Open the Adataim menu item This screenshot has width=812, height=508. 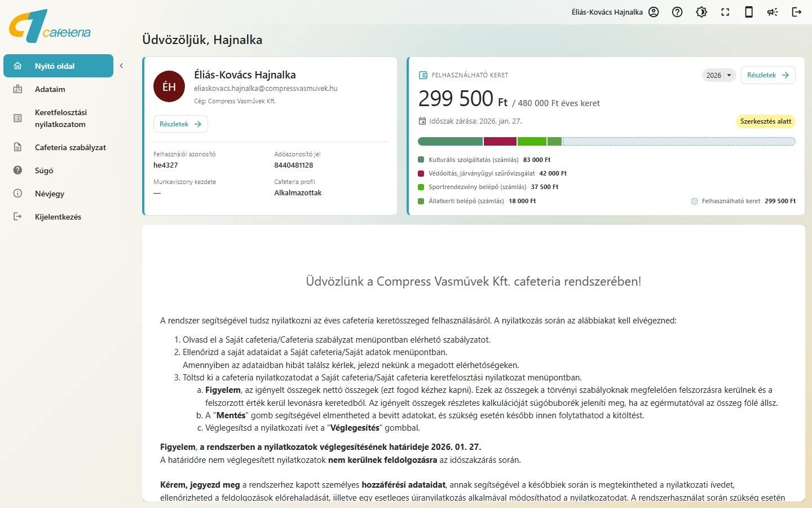(x=58, y=89)
